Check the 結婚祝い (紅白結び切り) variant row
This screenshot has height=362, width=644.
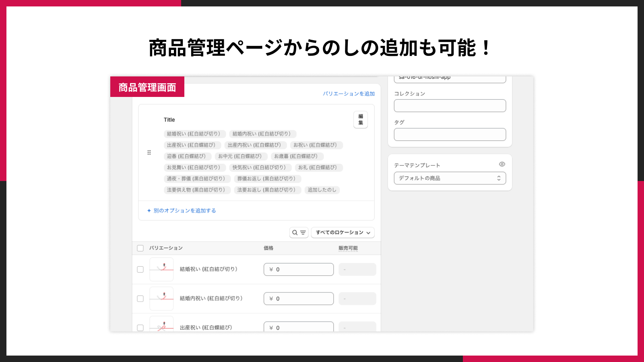pos(140,269)
